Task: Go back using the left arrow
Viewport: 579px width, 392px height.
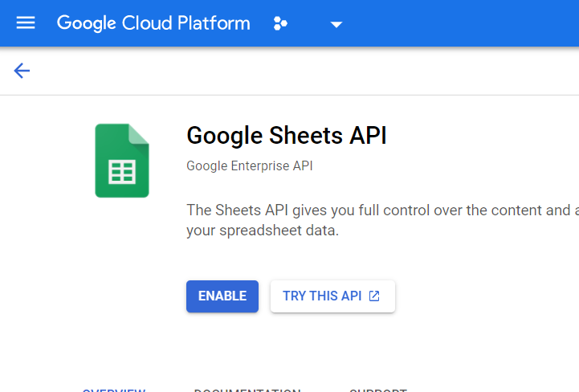Action: [22, 71]
